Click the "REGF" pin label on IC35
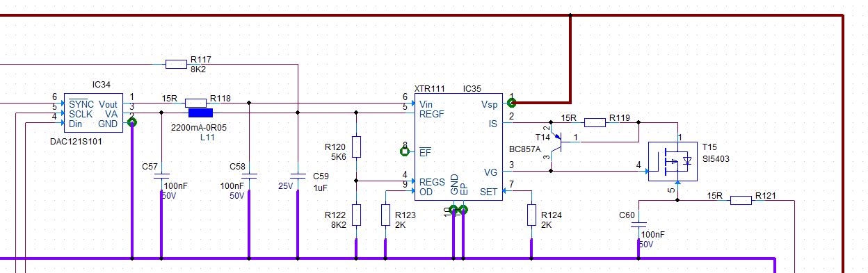868x273 pixels. click(432, 113)
